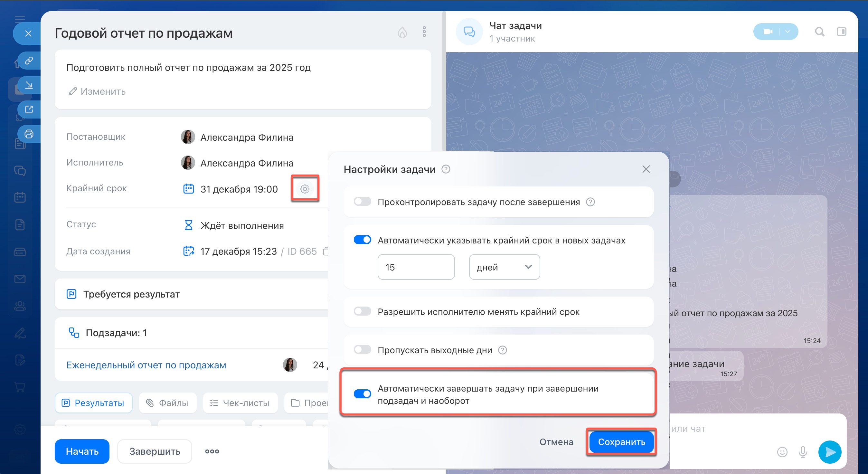This screenshot has width=868, height=474.
Task: Expand video call options arrow
Action: coord(788,32)
